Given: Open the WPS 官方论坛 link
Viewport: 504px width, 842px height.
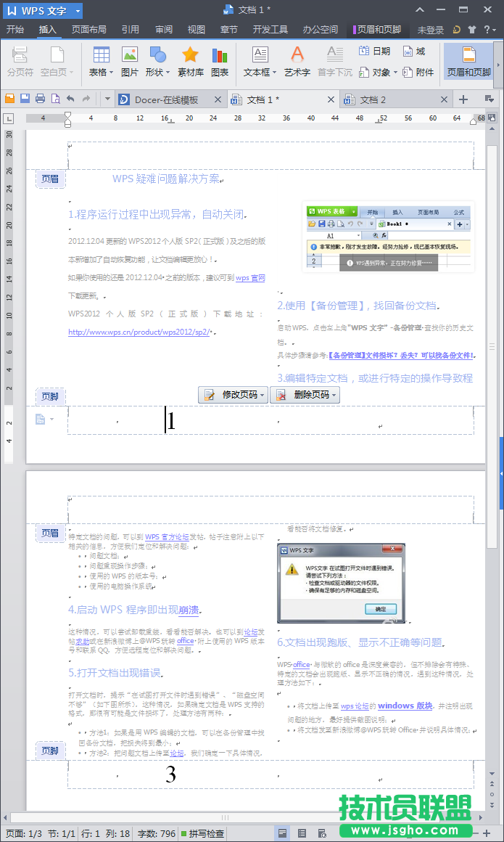Looking at the screenshot, I should tap(167, 536).
